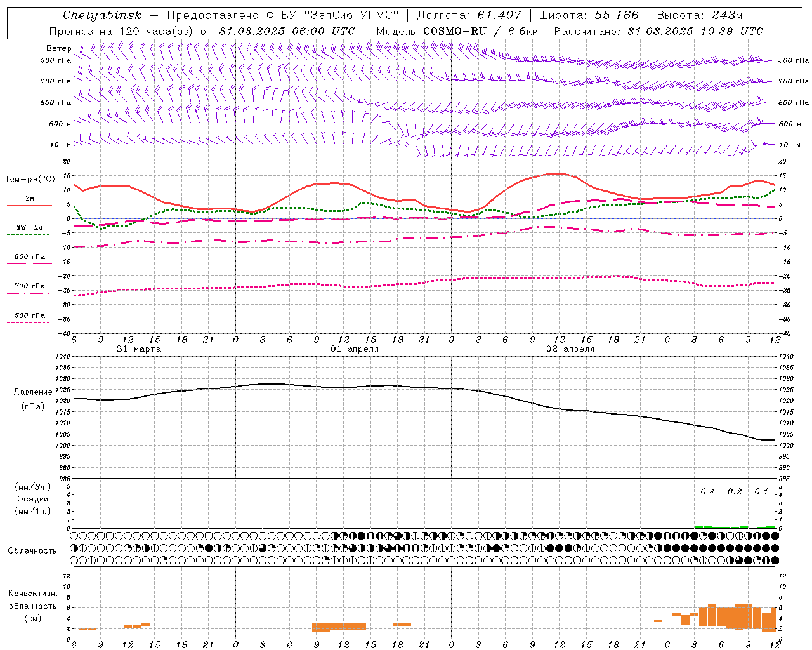Click the '10 м' wind level label on left
The height and width of the screenshot is (650, 812).
(60, 145)
